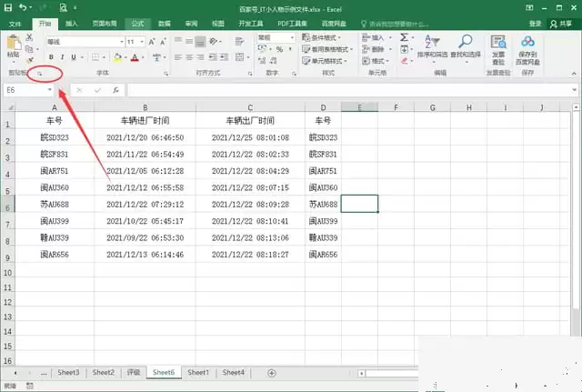Expand the formula bar

coord(574,90)
